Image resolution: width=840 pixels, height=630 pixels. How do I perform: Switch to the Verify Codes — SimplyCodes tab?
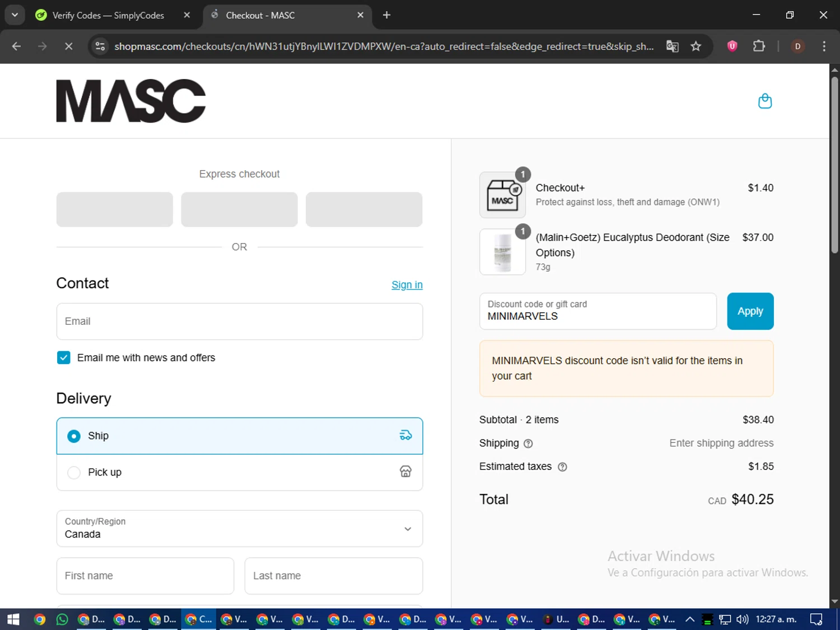[x=108, y=15]
